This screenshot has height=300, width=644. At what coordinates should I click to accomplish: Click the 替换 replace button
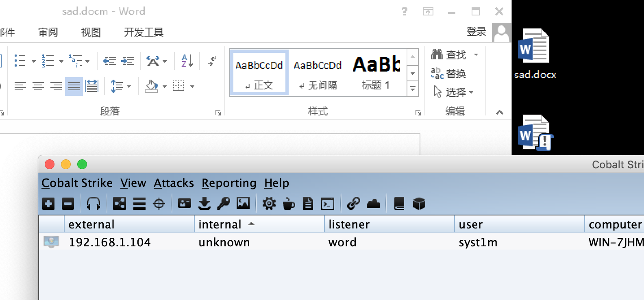[448, 74]
